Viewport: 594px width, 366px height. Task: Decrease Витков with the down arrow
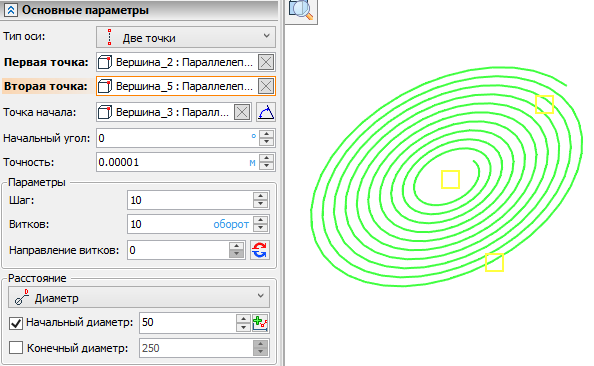[261, 228]
